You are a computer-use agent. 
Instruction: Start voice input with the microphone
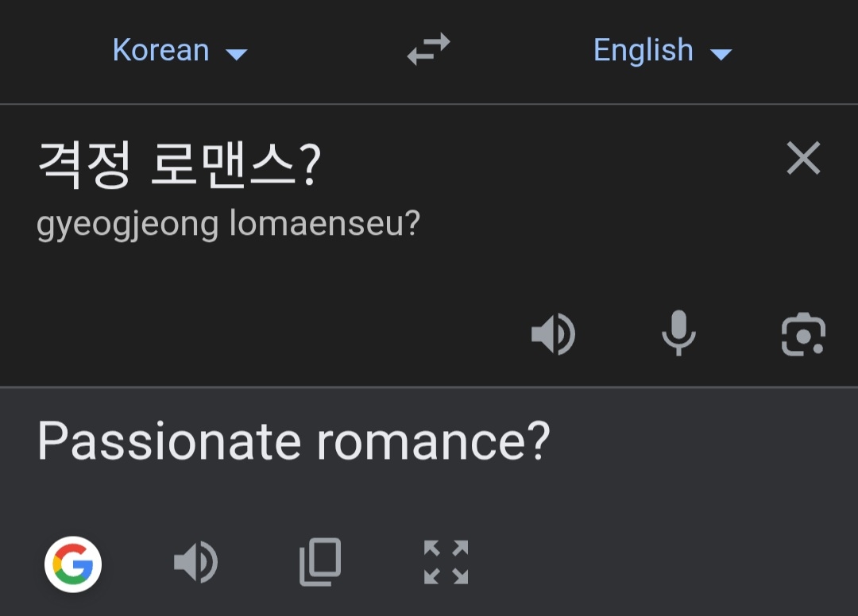678,333
